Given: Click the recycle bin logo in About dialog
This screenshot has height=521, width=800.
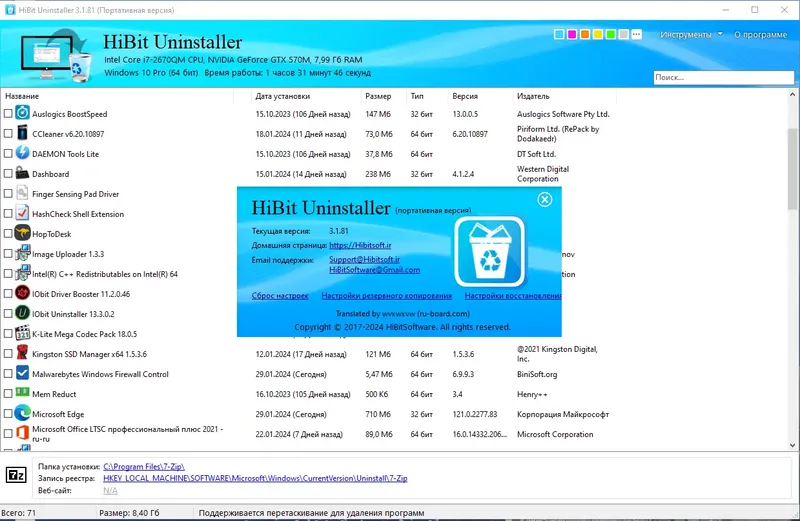Looking at the screenshot, I should tap(490, 252).
